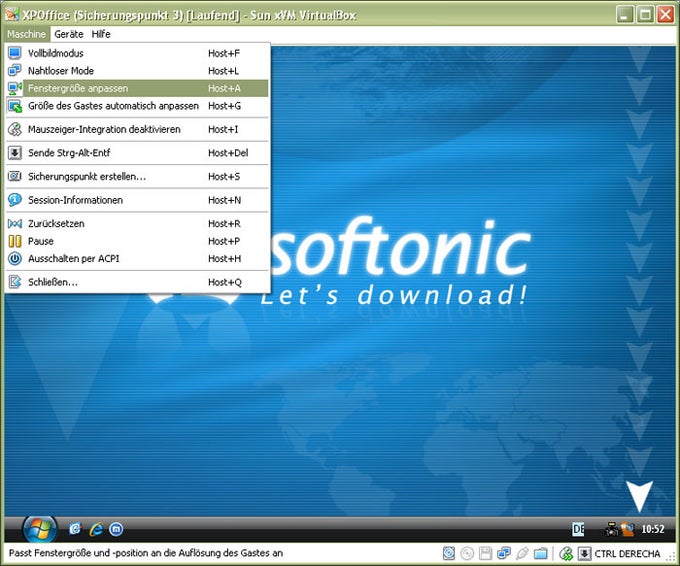The width and height of the screenshot is (680, 566).
Task: Close the VirtualBox window
Action: [665, 14]
